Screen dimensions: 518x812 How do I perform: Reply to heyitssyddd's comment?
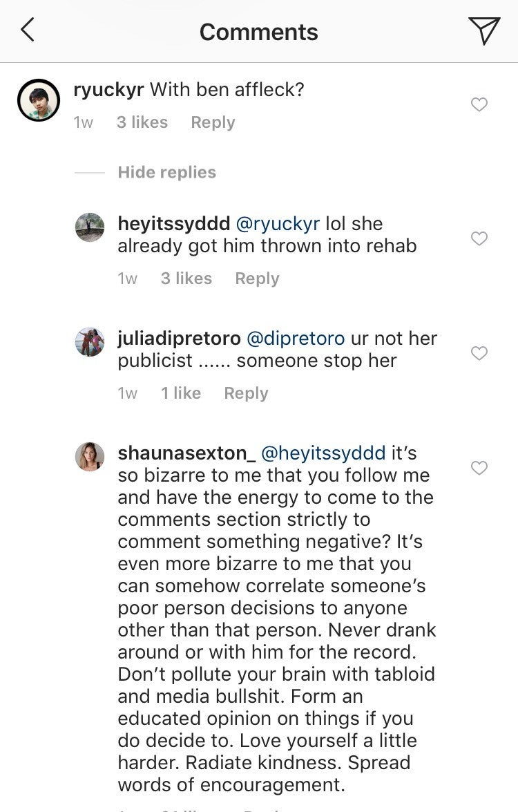257,278
